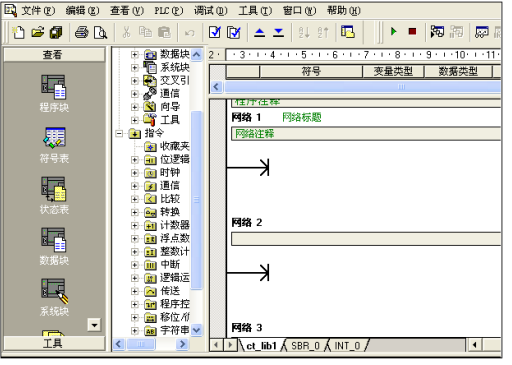This screenshot has height=365, width=512.
Task: Click the 工具 bar button at bottom
Action: [54, 343]
